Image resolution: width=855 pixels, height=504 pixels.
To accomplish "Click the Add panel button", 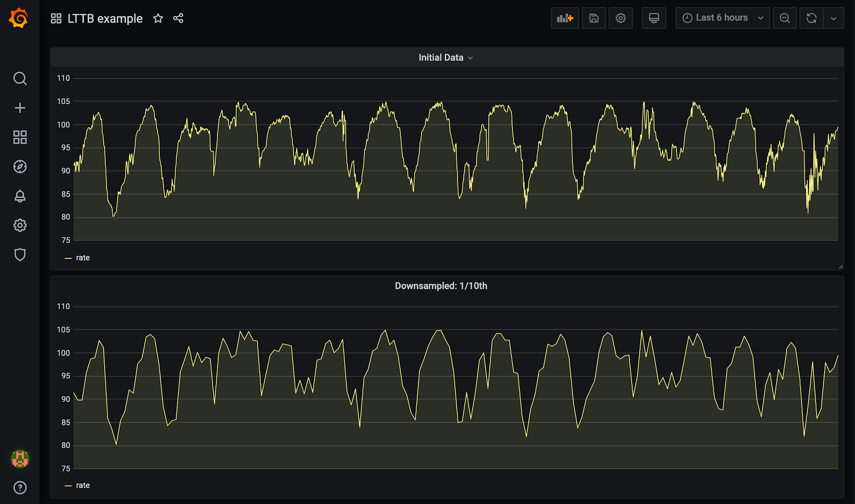I will point(565,18).
